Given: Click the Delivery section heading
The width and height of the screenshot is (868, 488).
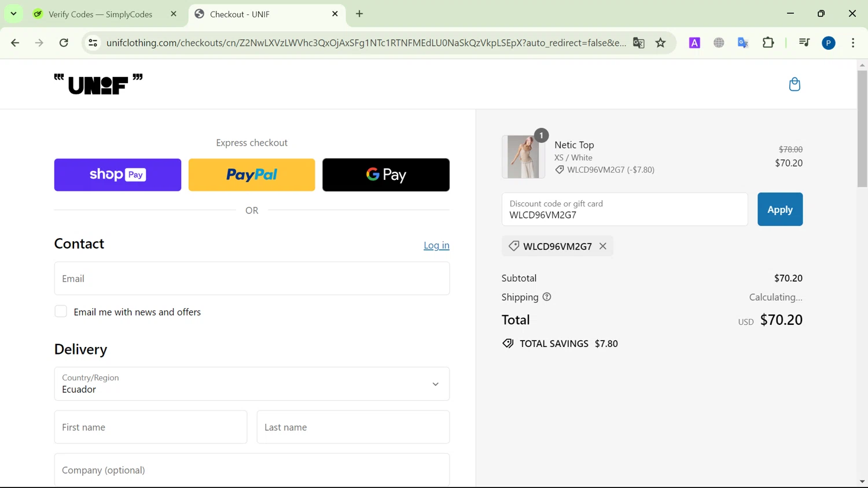Looking at the screenshot, I should (80, 349).
